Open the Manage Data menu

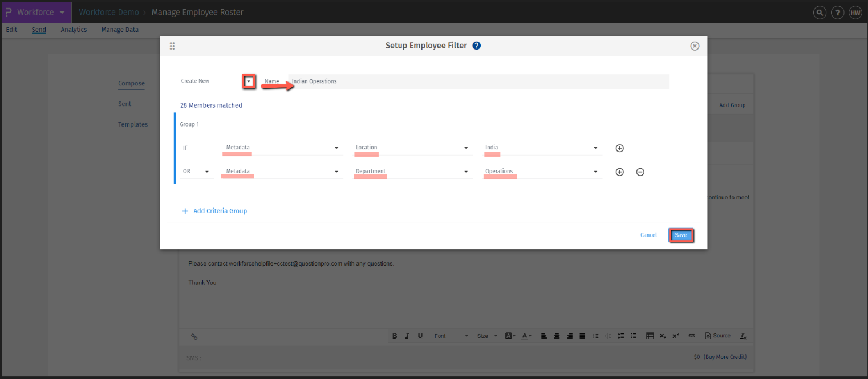point(120,30)
